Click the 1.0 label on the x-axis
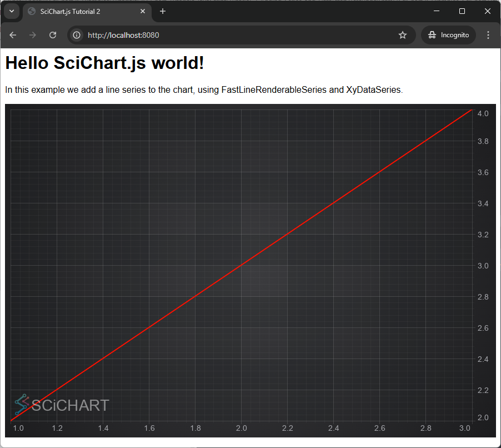 tap(18, 428)
